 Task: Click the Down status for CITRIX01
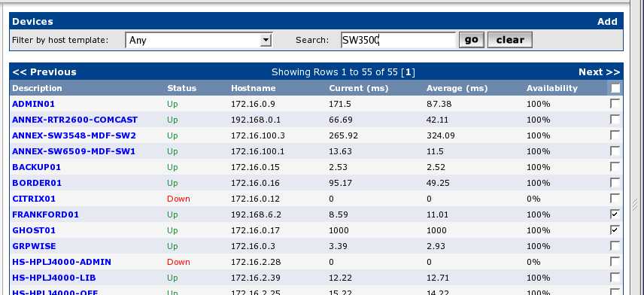pos(178,199)
